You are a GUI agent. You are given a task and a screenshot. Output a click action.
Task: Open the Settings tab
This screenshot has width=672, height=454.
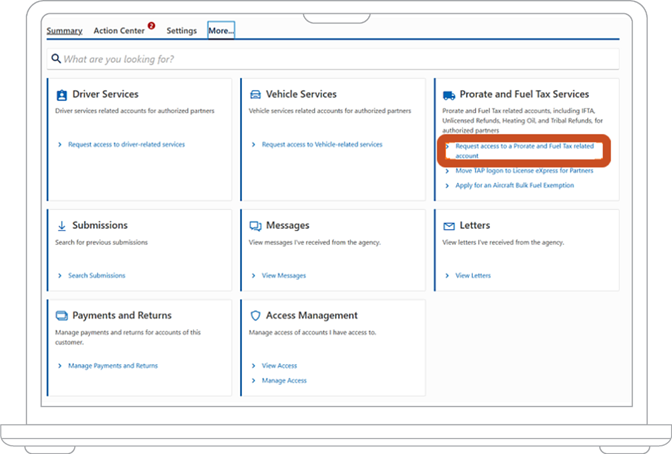[181, 31]
